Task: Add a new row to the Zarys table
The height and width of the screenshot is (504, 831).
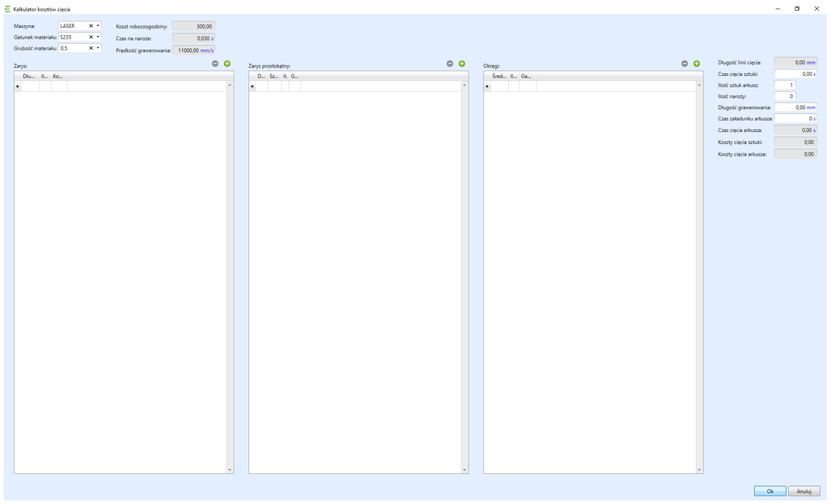Action: pyautogui.click(x=227, y=64)
